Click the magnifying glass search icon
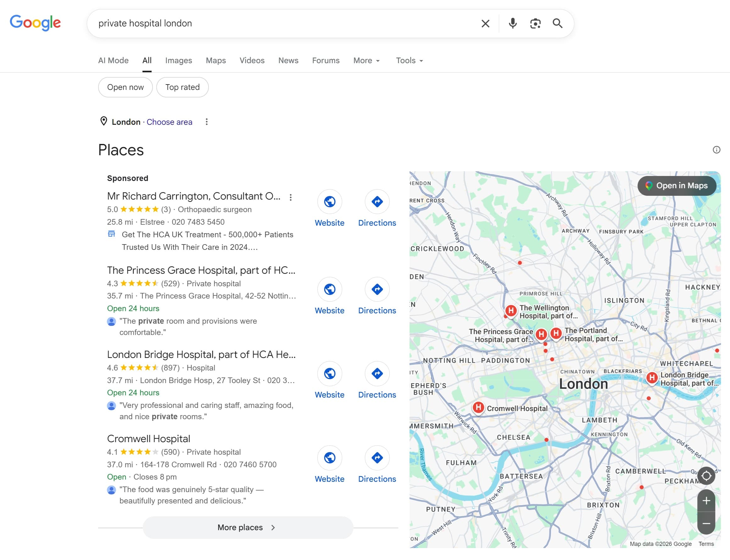The image size is (730, 560). (x=558, y=23)
